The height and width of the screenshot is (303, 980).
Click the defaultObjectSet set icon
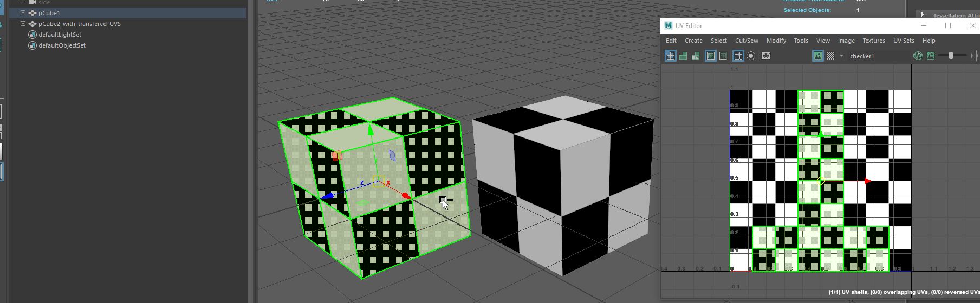coord(33,45)
